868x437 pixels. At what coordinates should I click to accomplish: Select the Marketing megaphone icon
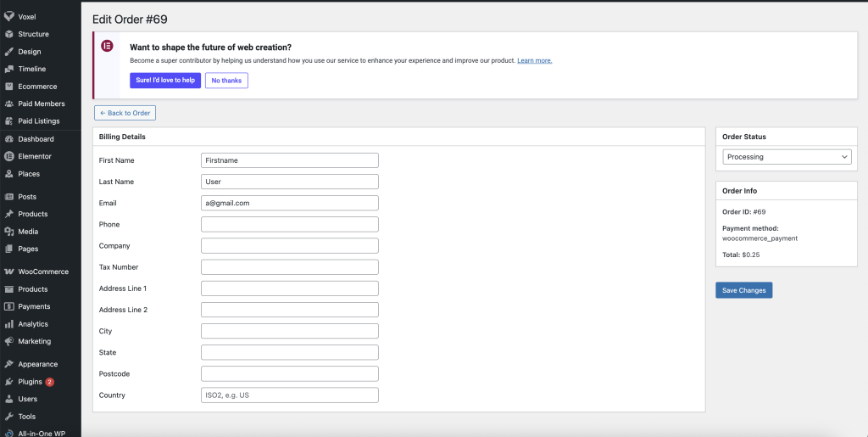[8, 341]
